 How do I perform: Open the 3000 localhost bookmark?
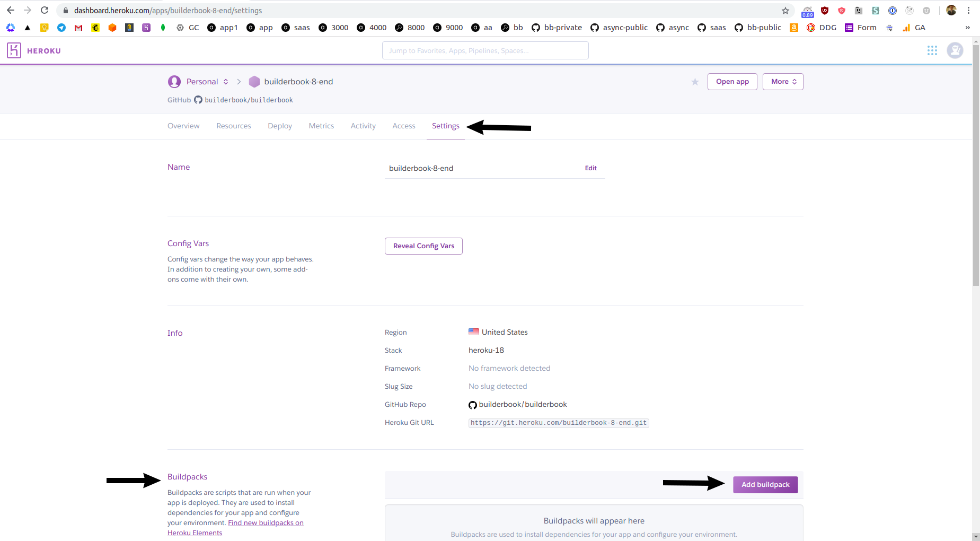[x=333, y=28]
